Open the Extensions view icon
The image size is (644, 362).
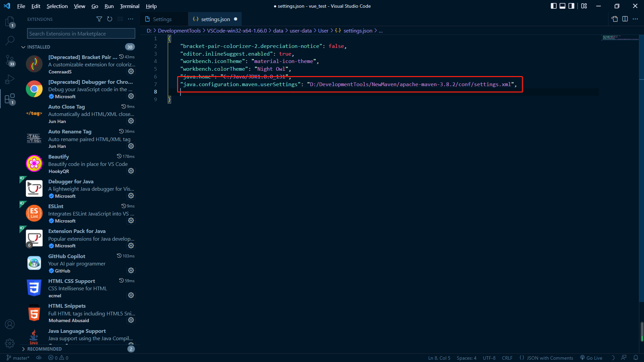pos(10,99)
